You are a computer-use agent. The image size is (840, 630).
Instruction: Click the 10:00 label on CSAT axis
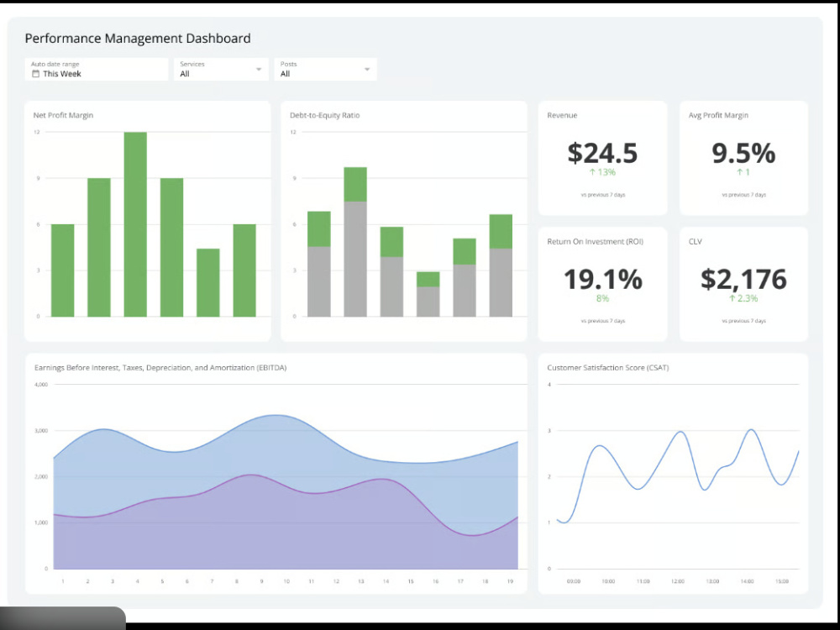(608, 581)
